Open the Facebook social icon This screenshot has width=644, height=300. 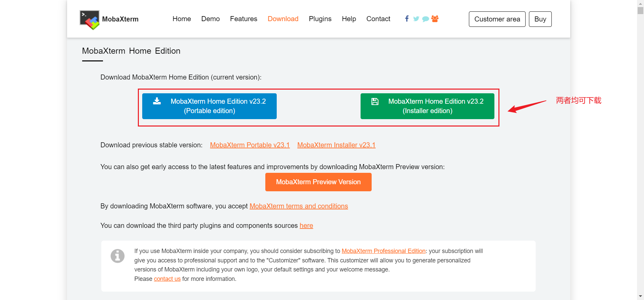point(407,19)
